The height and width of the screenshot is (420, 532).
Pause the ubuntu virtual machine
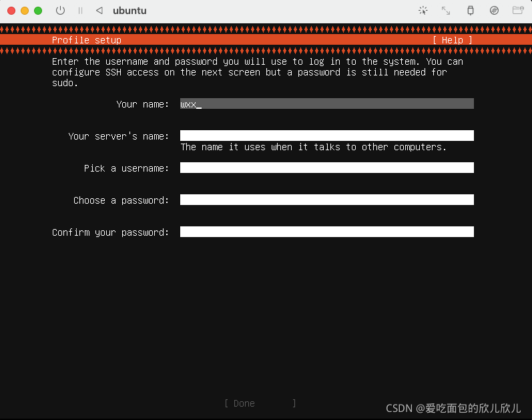(x=80, y=11)
